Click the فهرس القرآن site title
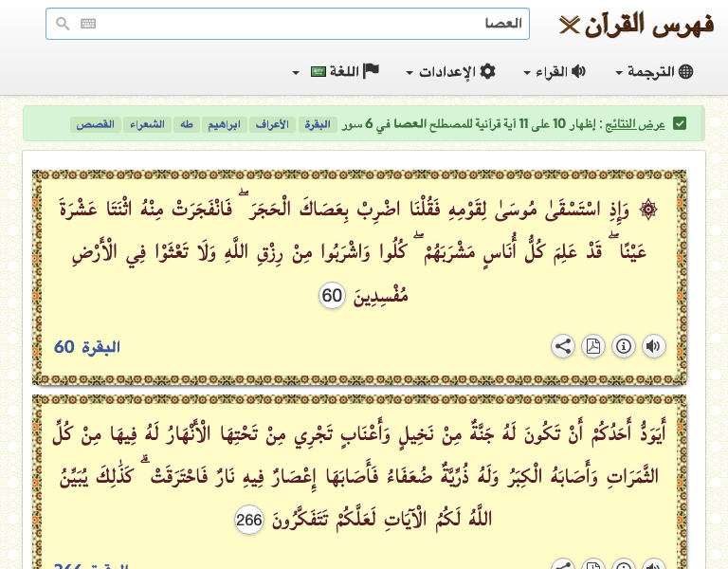 pyautogui.click(x=649, y=25)
